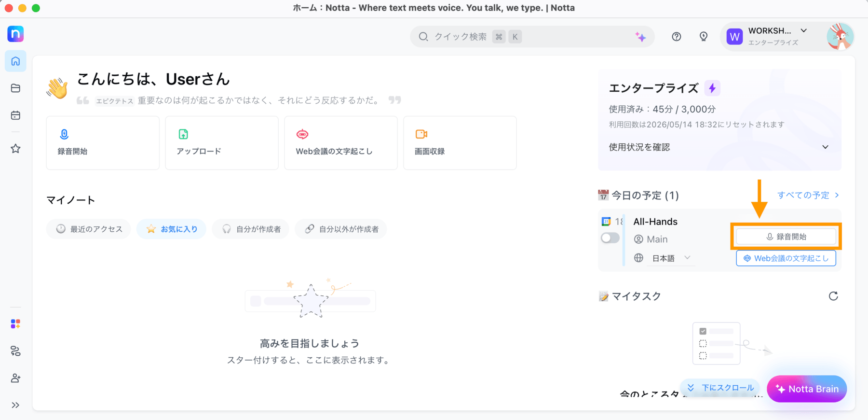The image size is (868, 420).
Task: Open the Home sidebar icon
Action: 15,61
